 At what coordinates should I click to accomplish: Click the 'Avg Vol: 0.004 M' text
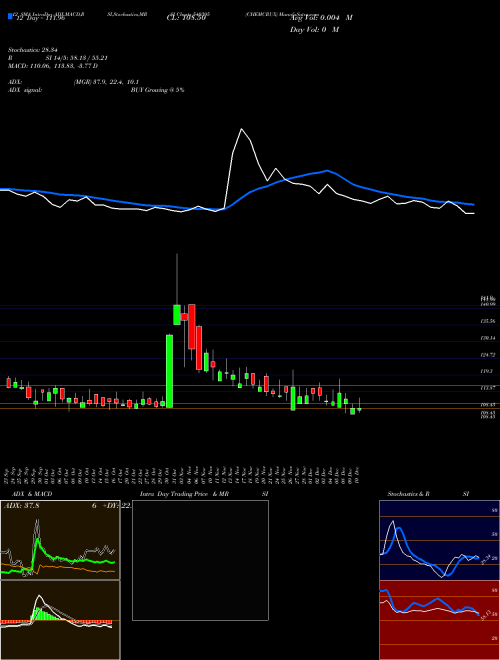tap(321, 18)
